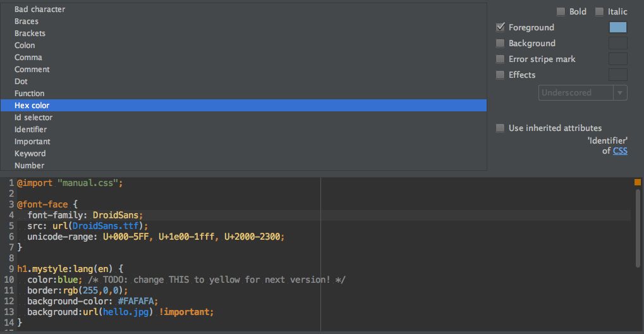Select 'Colon' list entry
Viewport: 644px width, 334px height.
[x=243, y=46]
